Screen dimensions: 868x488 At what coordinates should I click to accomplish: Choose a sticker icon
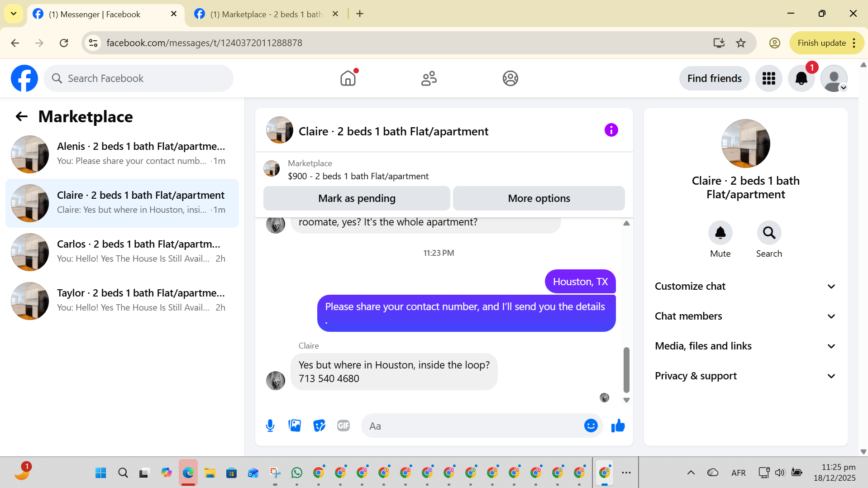[319, 426]
